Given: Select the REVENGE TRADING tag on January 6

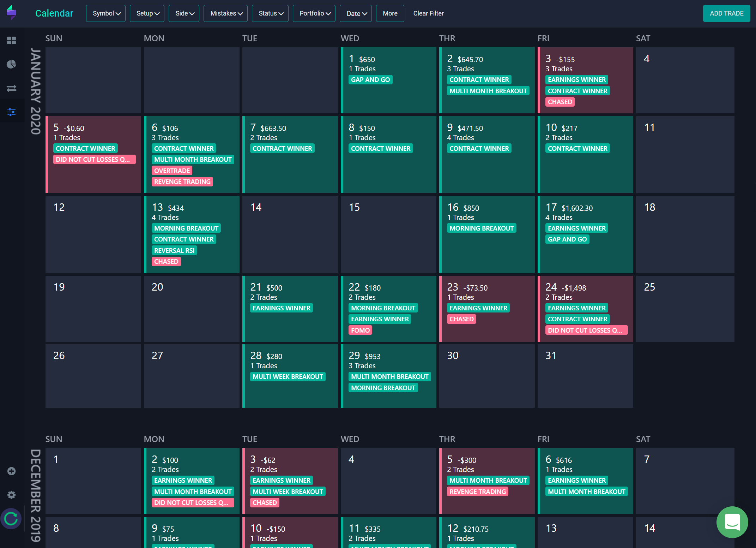Looking at the screenshot, I should pos(182,182).
